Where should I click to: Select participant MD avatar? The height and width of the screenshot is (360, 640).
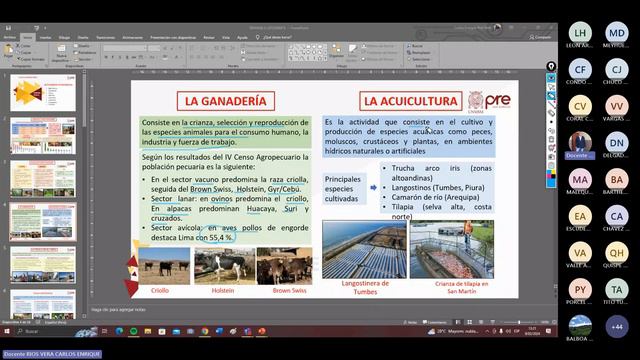point(617,33)
